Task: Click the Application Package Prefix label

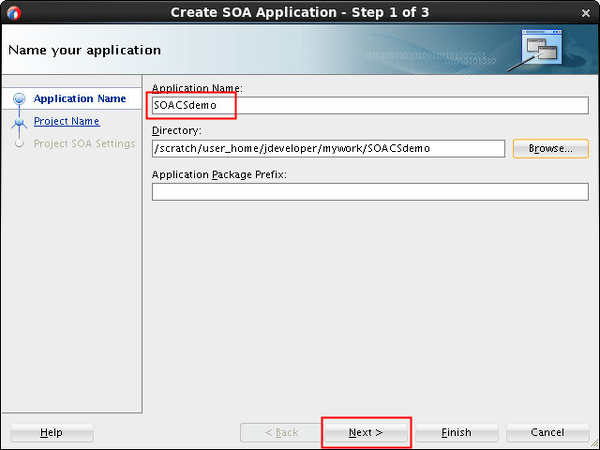Action: click(x=217, y=174)
